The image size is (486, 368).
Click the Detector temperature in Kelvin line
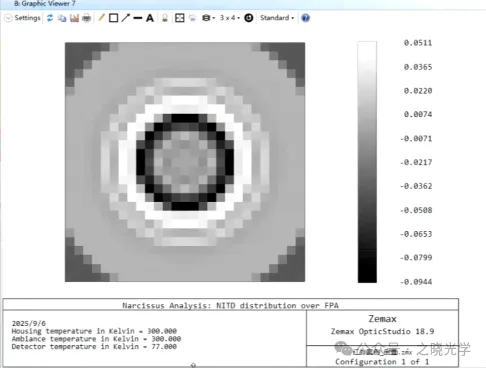(94, 346)
